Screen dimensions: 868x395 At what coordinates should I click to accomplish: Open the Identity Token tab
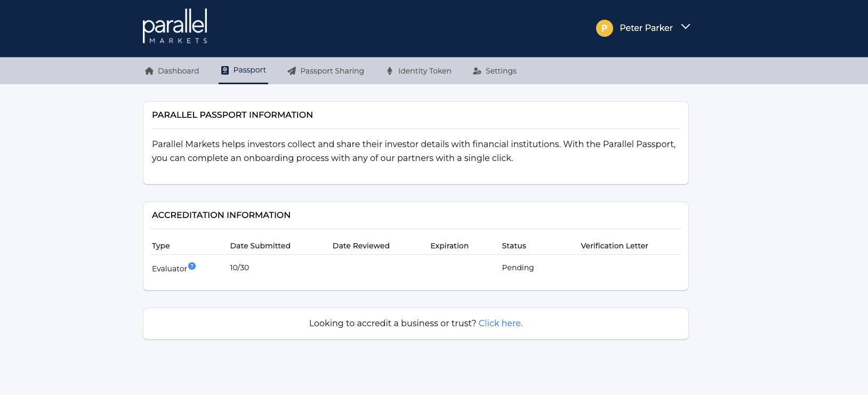pos(419,71)
